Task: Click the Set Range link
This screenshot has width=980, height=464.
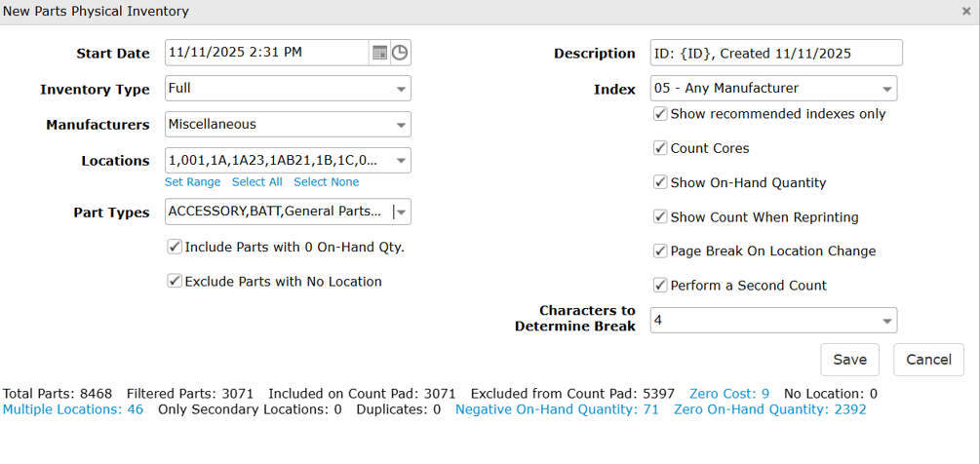Action: coord(192,181)
